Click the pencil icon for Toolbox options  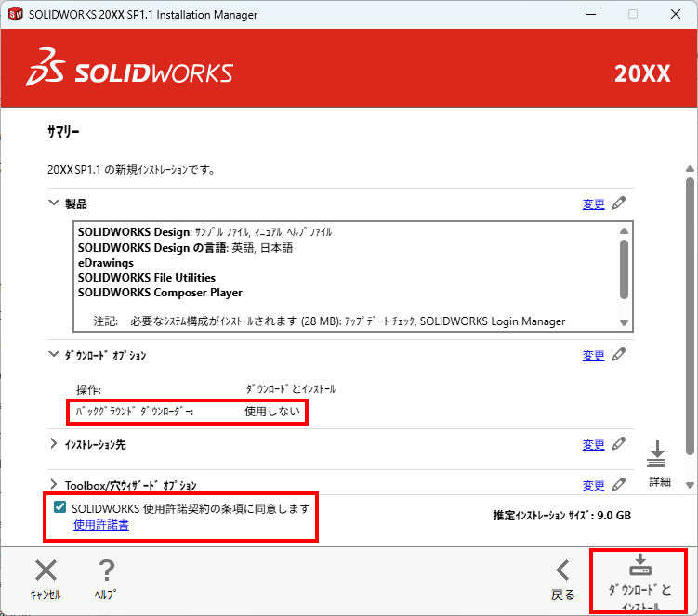tap(619, 484)
